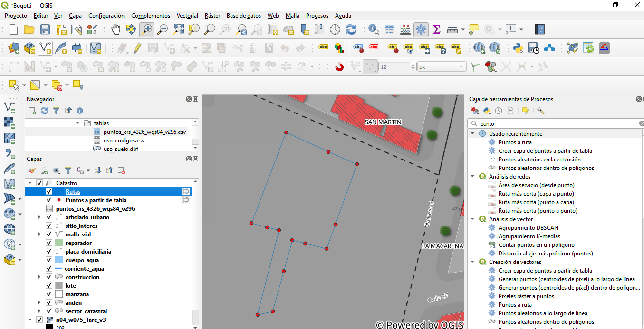Open the Proyecto menu
This screenshot has height=329, width=644.
point(16,16)
